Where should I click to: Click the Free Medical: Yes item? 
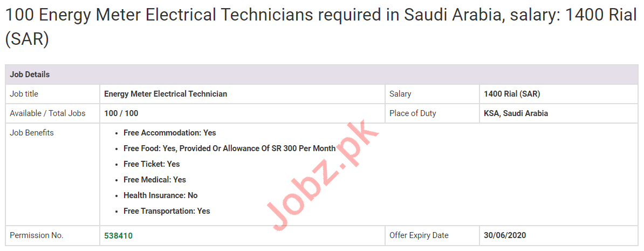155,180
